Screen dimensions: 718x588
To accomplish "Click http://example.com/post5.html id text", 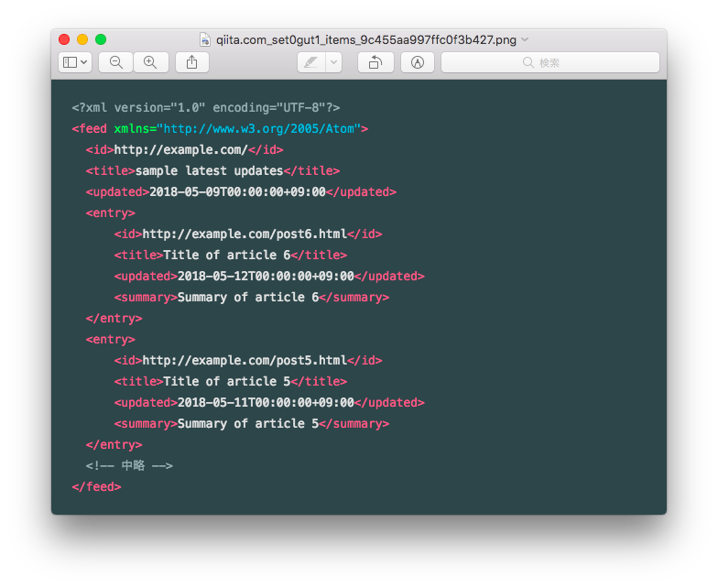I will (245, 361).
